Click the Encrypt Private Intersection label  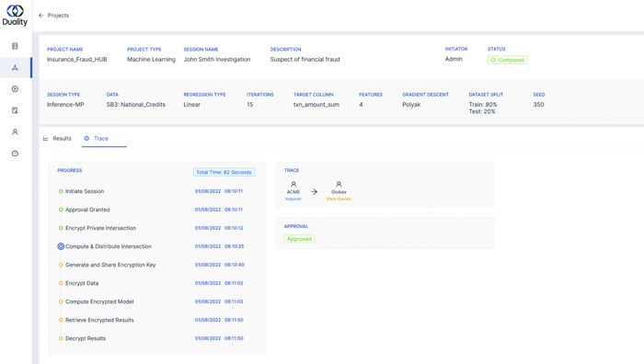pyautogui.click(x=100, y=228)
